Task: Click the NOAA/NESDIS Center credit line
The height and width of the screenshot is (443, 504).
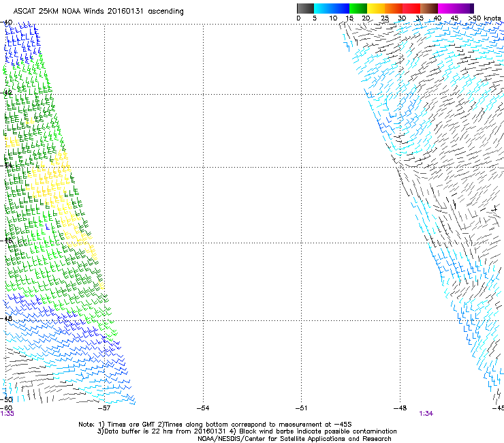Action: 294,439
